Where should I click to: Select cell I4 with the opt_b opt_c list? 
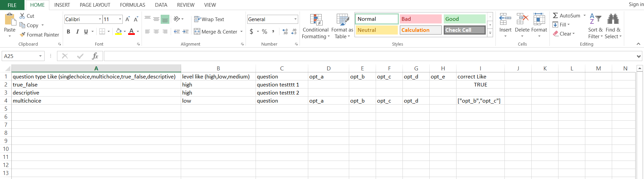(x=480, y=101)
